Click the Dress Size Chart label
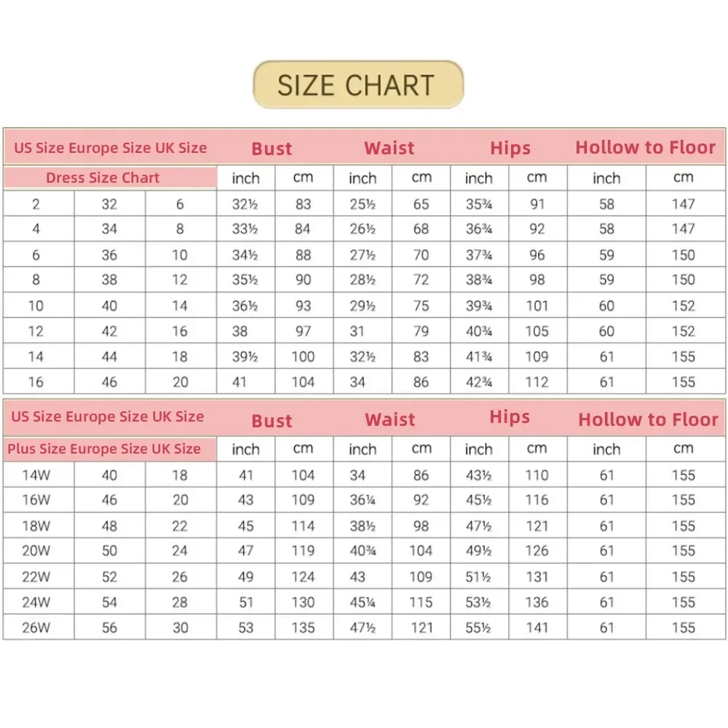The width and height of the screenshot is (728, 728). click(103, 178)
